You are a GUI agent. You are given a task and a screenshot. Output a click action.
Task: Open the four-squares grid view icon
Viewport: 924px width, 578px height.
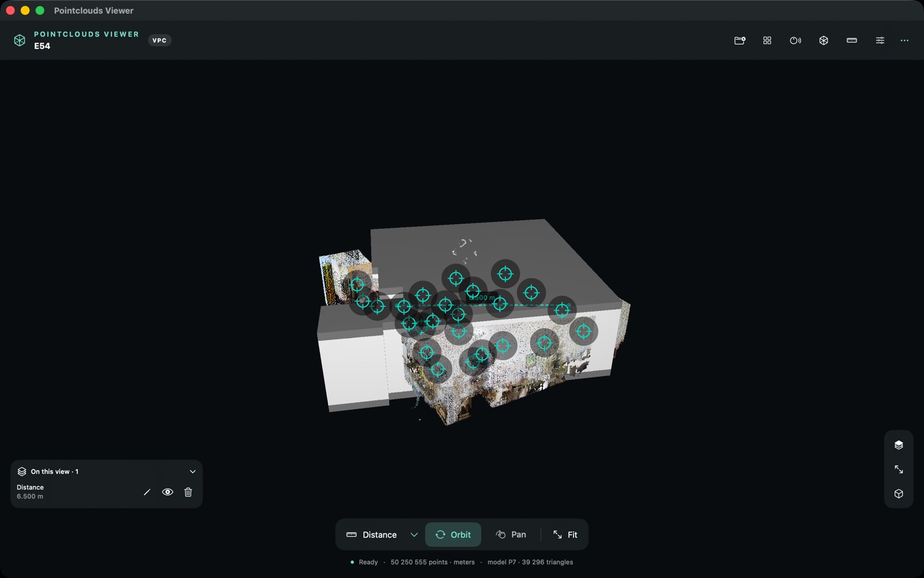click(767, 40)
